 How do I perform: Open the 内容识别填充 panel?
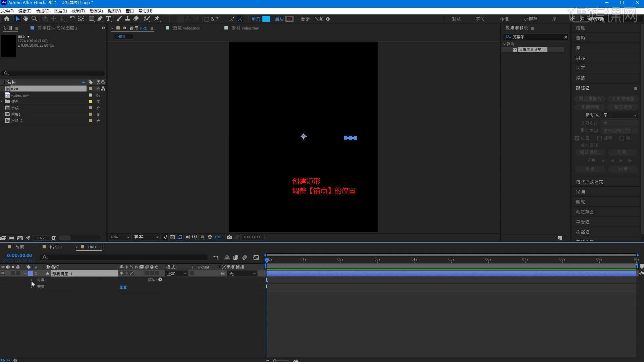click(589, 182)
